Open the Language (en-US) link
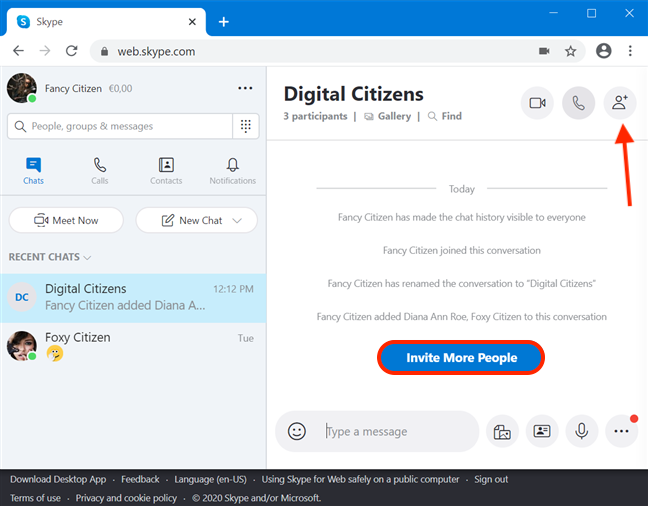 click(210, 480)
